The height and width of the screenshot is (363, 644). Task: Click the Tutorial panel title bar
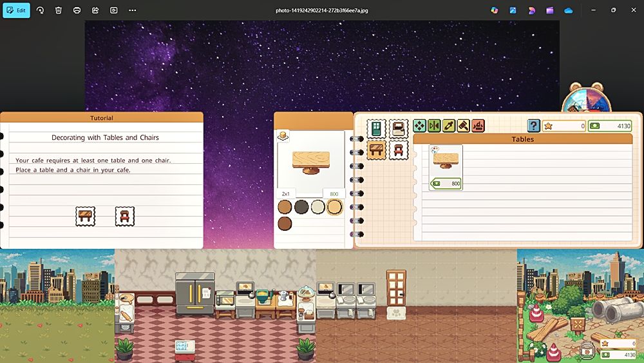point(102,117)
